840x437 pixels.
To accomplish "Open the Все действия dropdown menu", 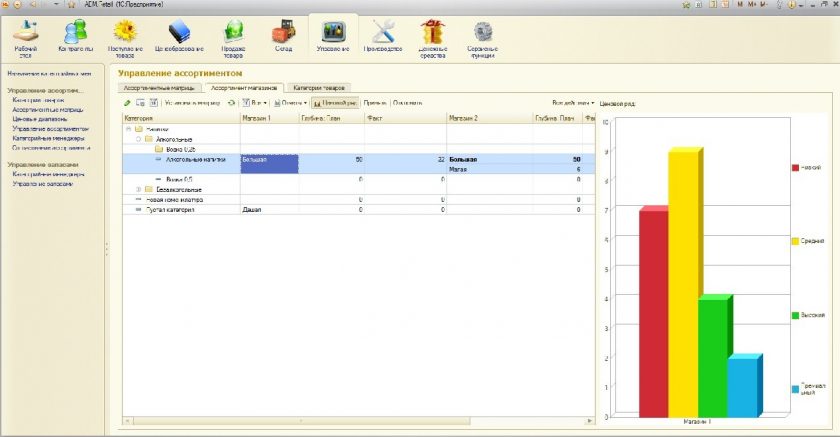I will [x=573, y=103].
